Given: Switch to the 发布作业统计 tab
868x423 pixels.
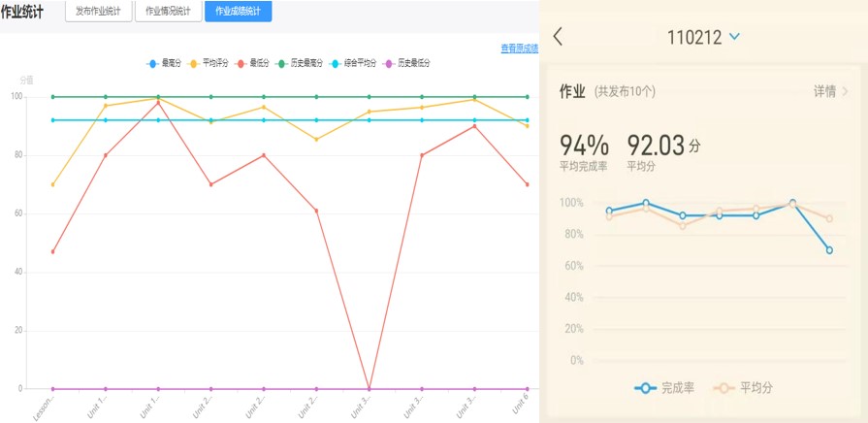Looking at the screenshot, I should tap(98, 11).
